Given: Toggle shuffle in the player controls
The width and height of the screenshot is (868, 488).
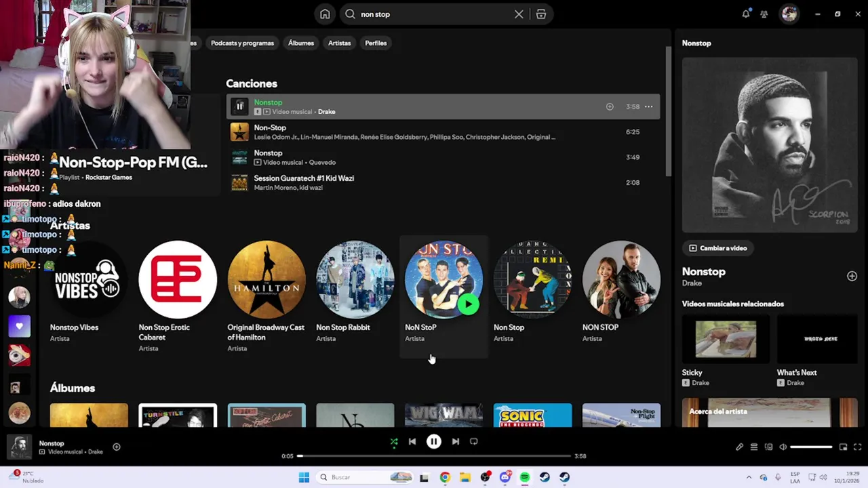Looking at the screenshot, I should pos(393,442).
